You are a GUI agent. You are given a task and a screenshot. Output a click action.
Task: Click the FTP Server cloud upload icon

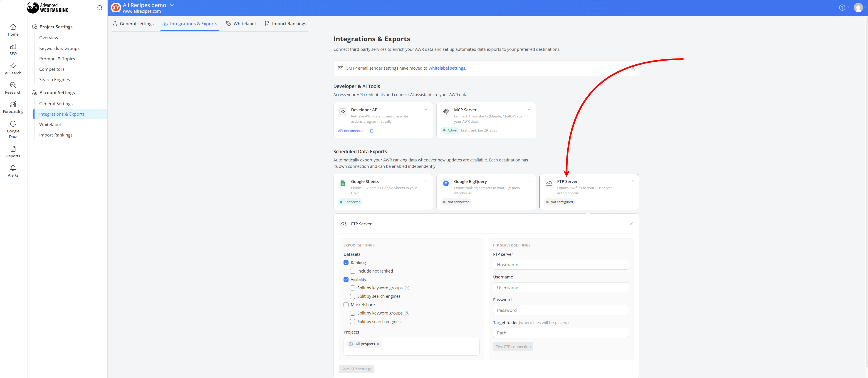(x=549, y=183)
